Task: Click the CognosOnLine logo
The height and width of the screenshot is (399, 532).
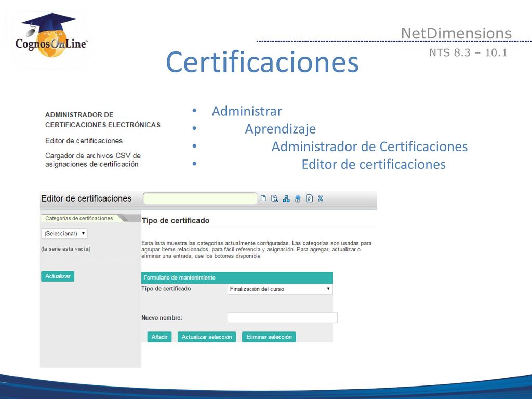Action: pyautogui.click(x=52, y=36)
